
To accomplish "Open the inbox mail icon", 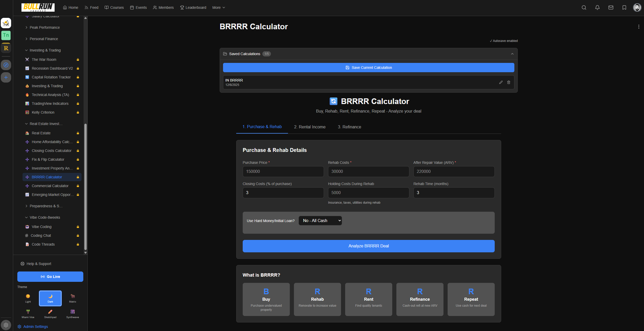I will coord(611,8).
